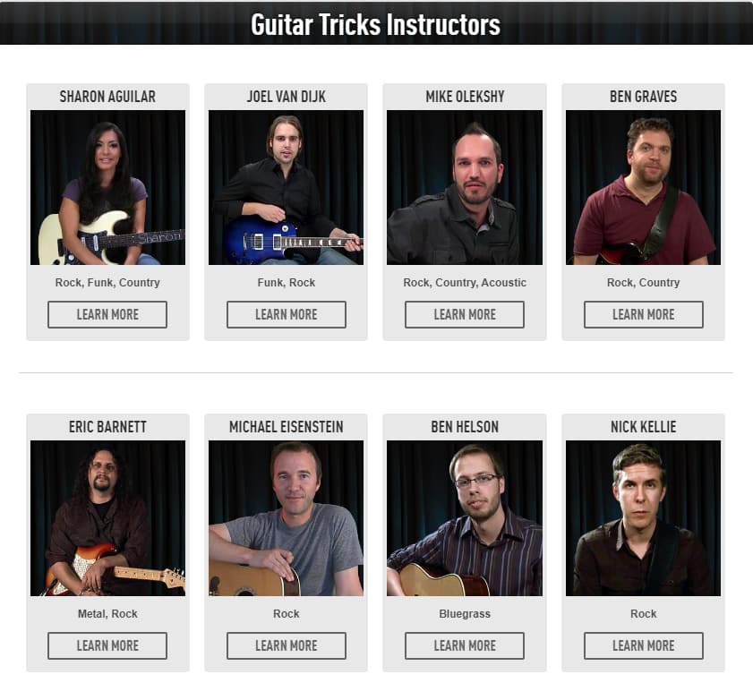Click Learn More under Joel Van Dijk
This screenshot has width=753, height=700.
287,314
